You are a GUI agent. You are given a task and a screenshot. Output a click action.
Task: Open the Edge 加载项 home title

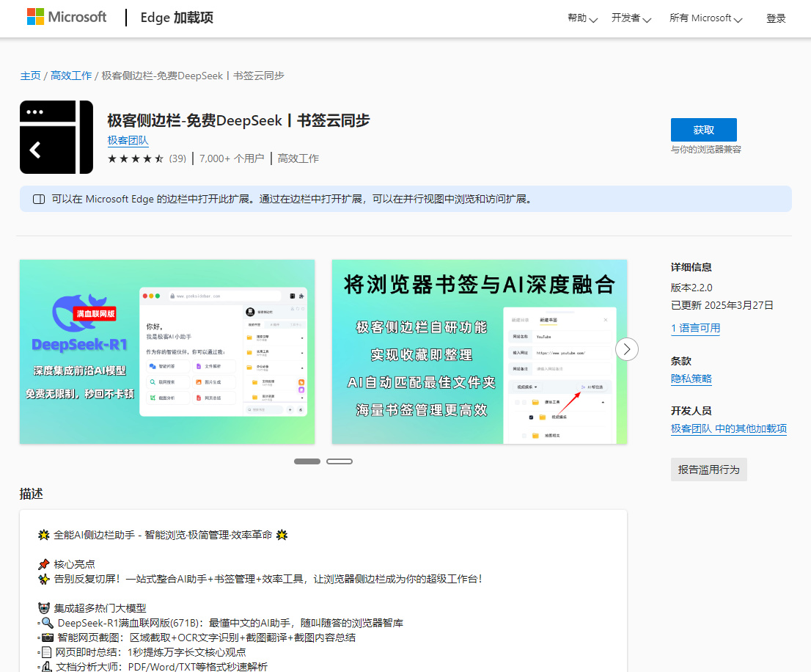pyautogui.click(x=177, y=18)
